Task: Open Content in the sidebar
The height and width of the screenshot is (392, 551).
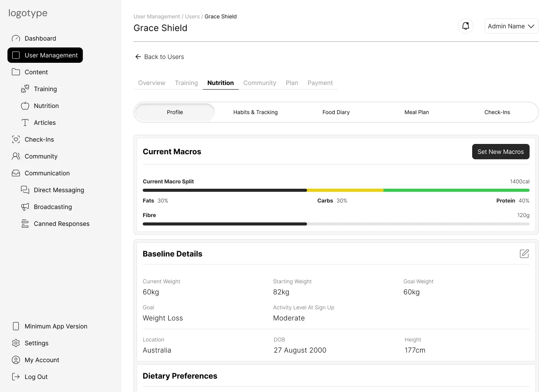Action: point(36,72)
